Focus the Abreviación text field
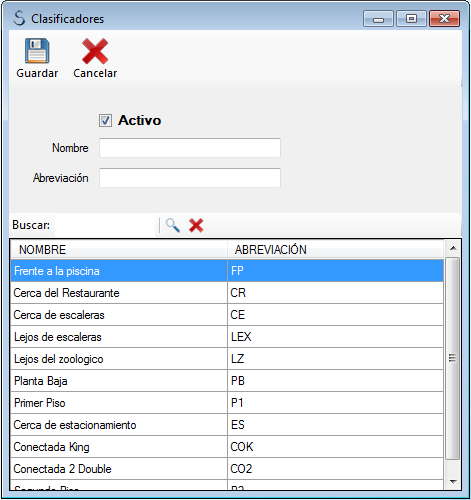 click(x=190, y=178)
